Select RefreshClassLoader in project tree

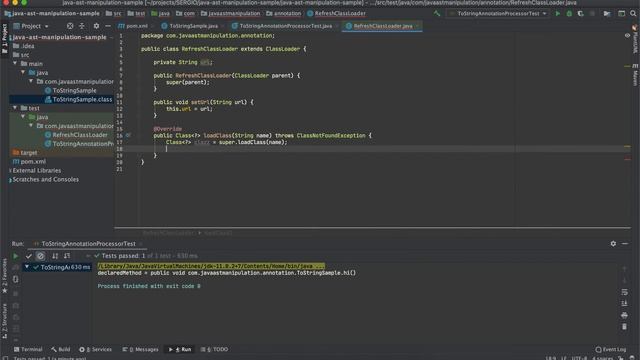76,135
